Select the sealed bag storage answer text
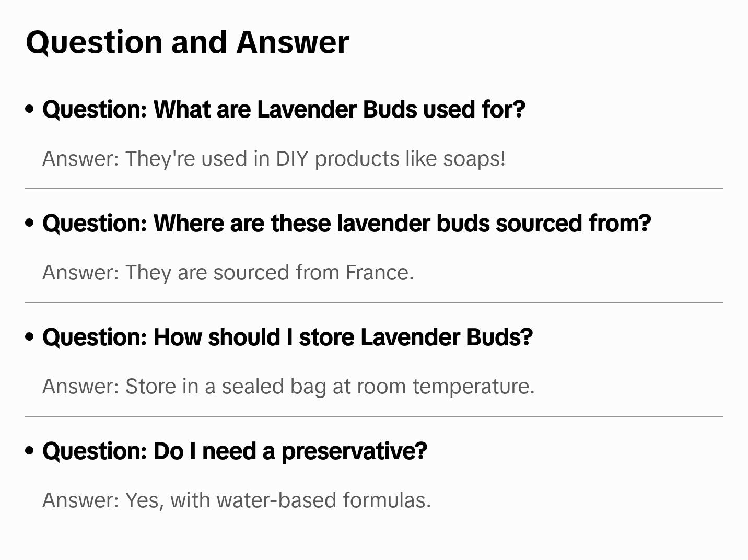The image size is (748, 560). (288, 386)
